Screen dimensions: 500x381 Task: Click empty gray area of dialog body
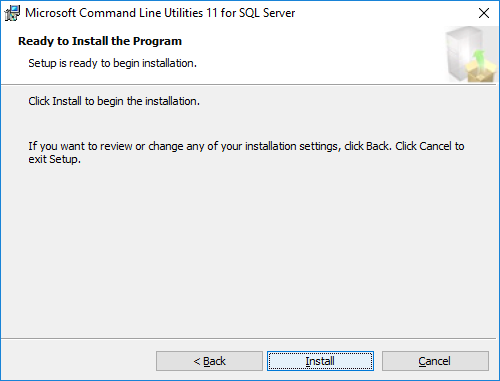point(250,250)
